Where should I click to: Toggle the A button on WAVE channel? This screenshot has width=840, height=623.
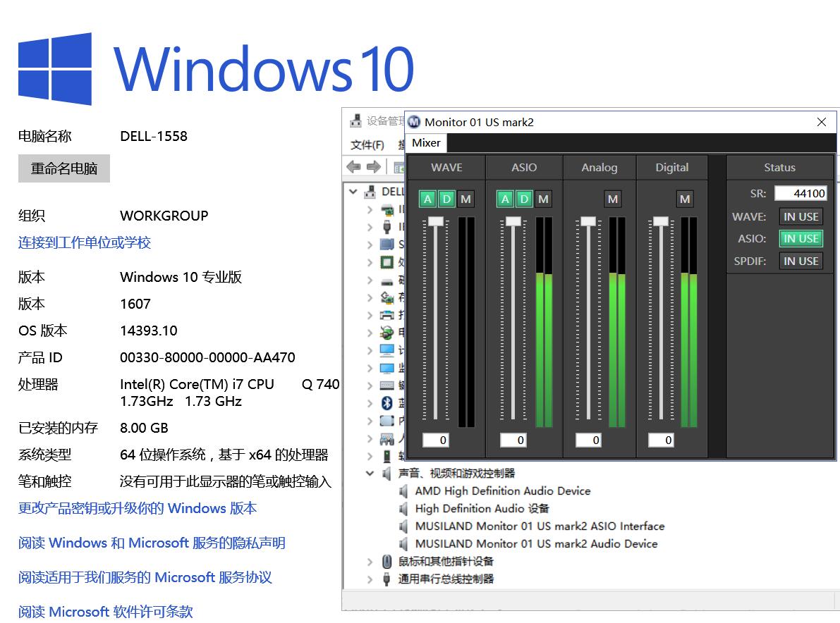[427, 199]
